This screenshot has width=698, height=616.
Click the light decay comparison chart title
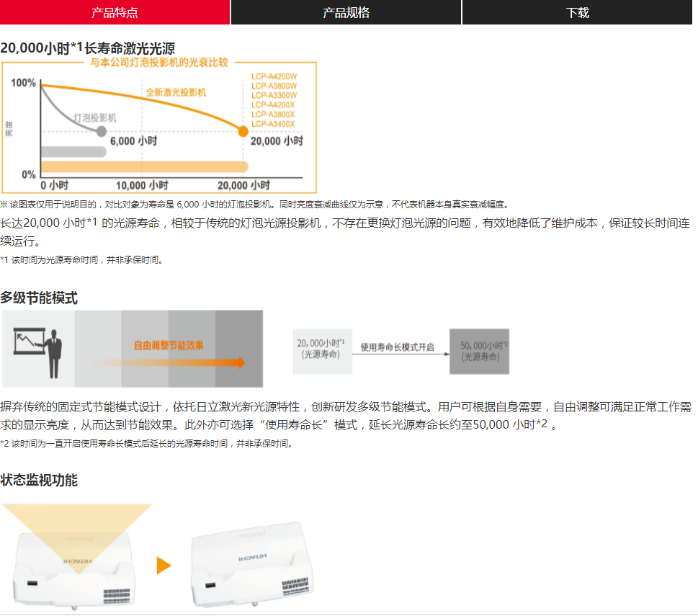pos(159,62)
